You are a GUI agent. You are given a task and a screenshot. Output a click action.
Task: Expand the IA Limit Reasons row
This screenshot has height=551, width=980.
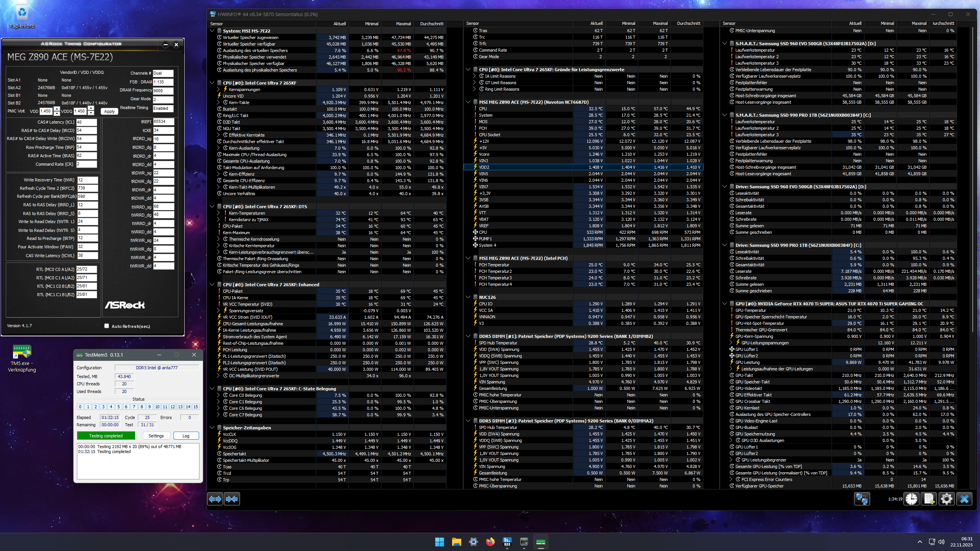point(475,76)
